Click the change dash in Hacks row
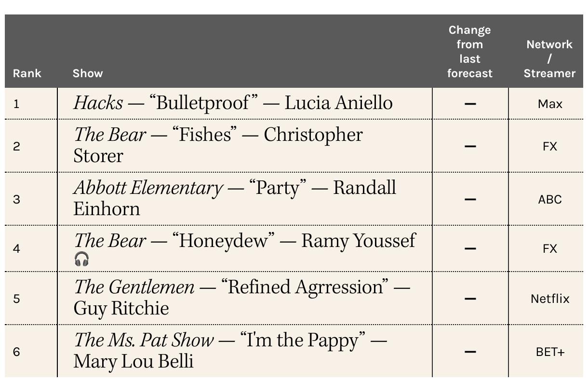The height and width of the screenshot is (382, 588). click(470, 104)
